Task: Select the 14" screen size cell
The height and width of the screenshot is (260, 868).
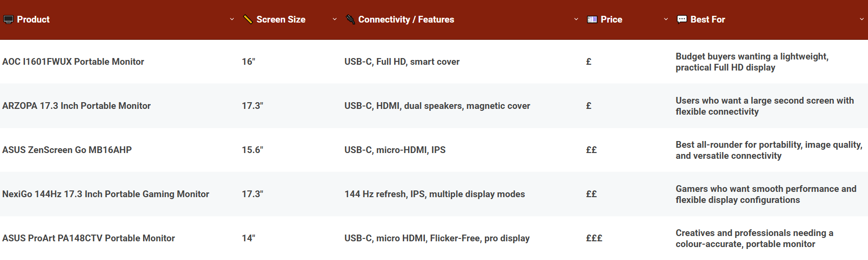Action: (x=248, y=238)
